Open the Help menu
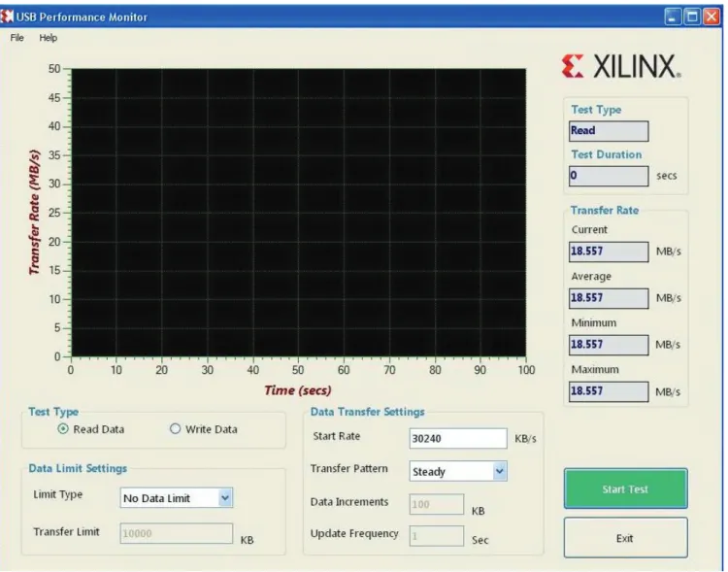728x572 pixels. tap(48, 38)
